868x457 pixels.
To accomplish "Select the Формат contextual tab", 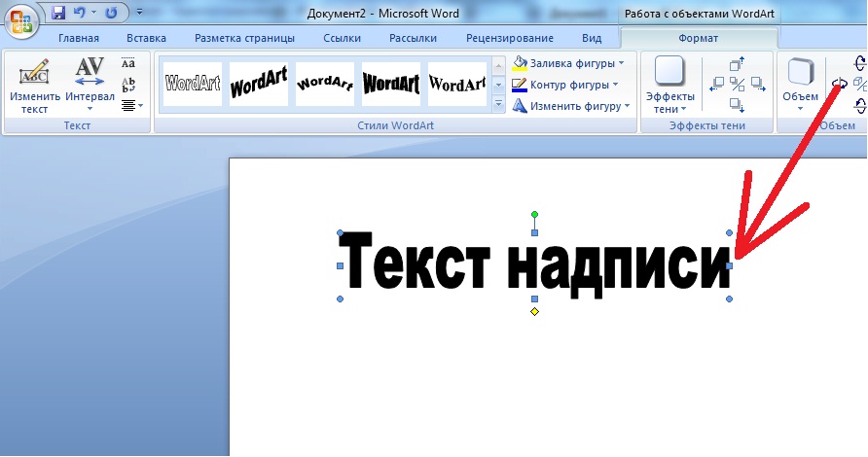I will (699, 38).
